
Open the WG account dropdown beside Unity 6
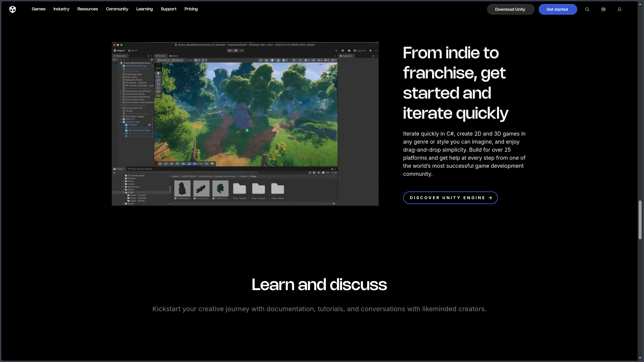click(132, 50)
